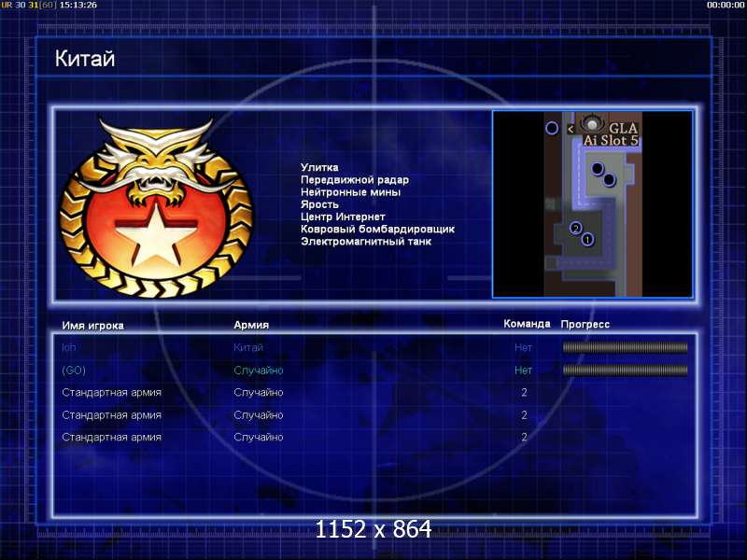747x560 pixels.
Task: Click team 'Нет' in loh's row
Action: pos(523,347)
